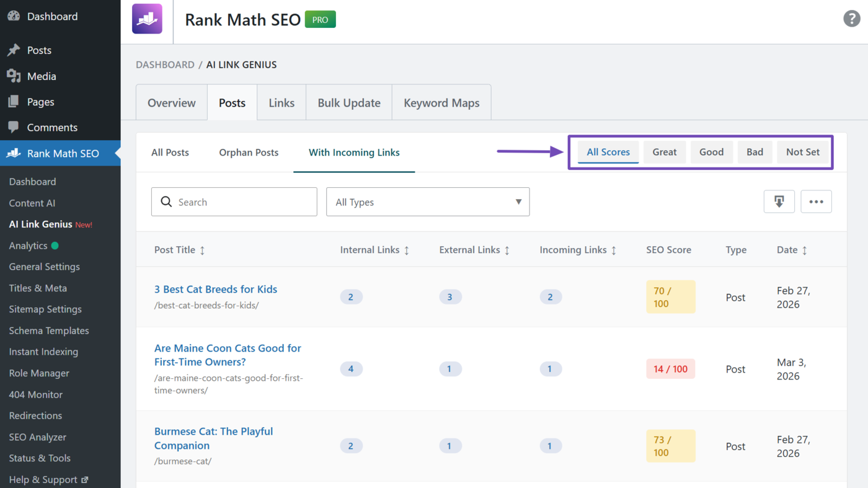Show the All Posts sub-tab

(170, 153)
